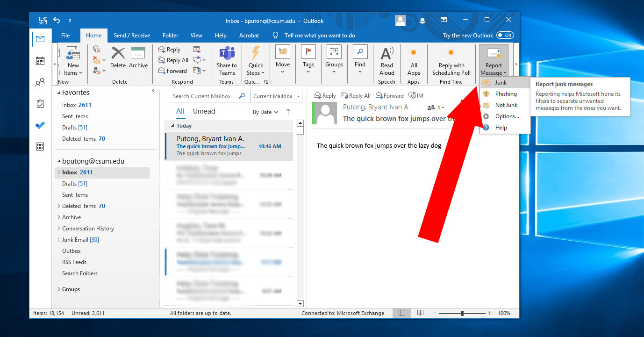Image resolution: width=644 pixels, height=337 pixels.
Task: Open the File tab
Action: pos(65,36)
